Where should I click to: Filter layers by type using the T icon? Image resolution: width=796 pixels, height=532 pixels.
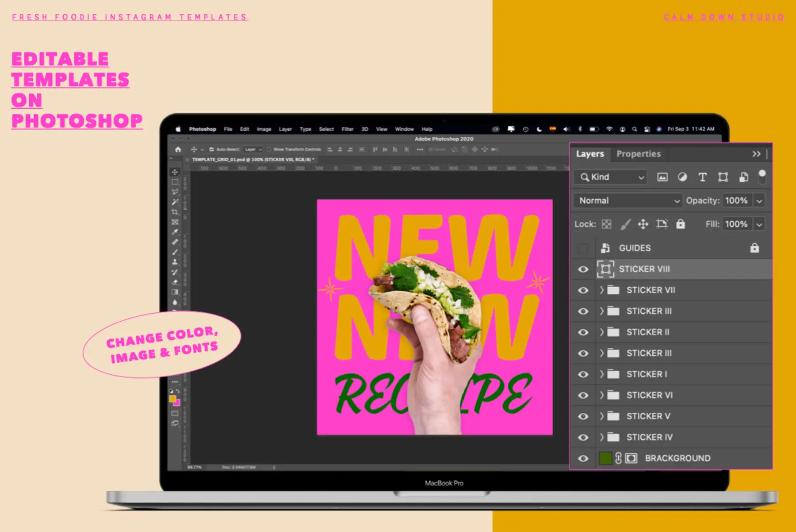click(703, 177)
